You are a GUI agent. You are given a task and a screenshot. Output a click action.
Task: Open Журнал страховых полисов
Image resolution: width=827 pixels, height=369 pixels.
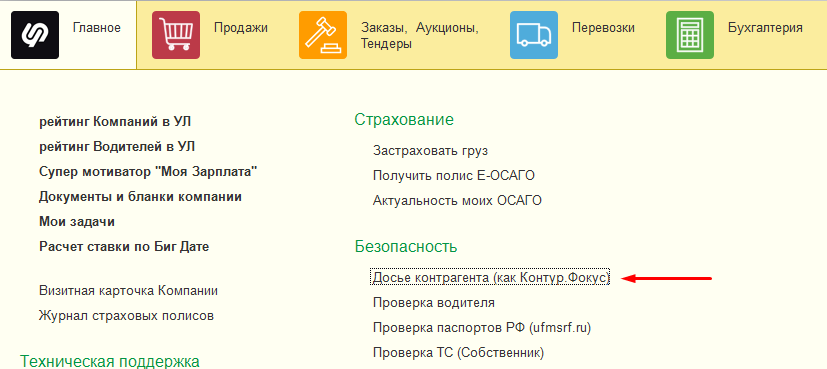click(x=126, y=316)
